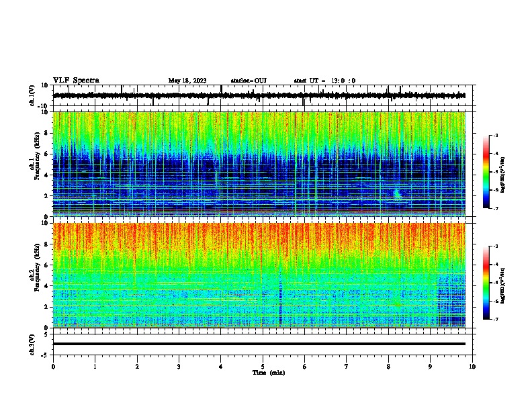Click the "Time (min)" axis title
The image size is (532, 411).
pyautogui.click(x=269, y=373)
